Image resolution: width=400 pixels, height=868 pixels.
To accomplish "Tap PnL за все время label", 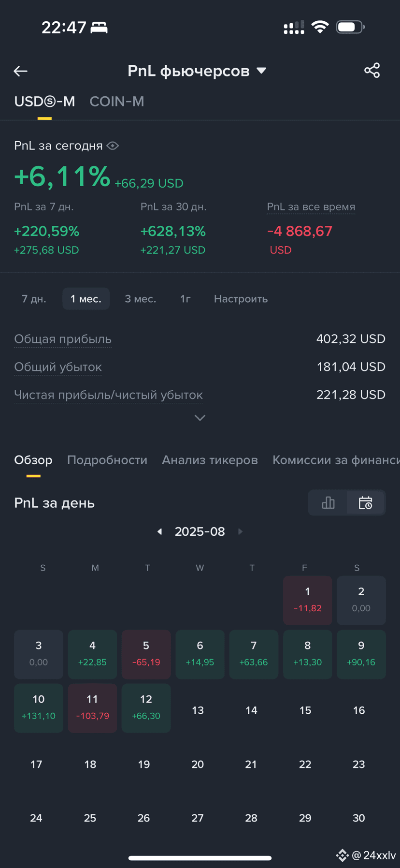I will [x=311, y=207].
